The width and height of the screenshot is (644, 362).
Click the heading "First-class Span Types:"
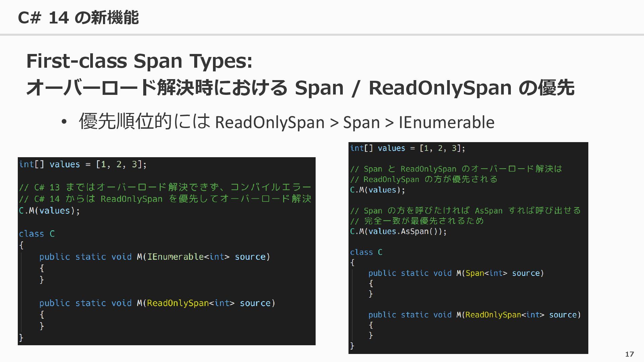coord(139,61)
